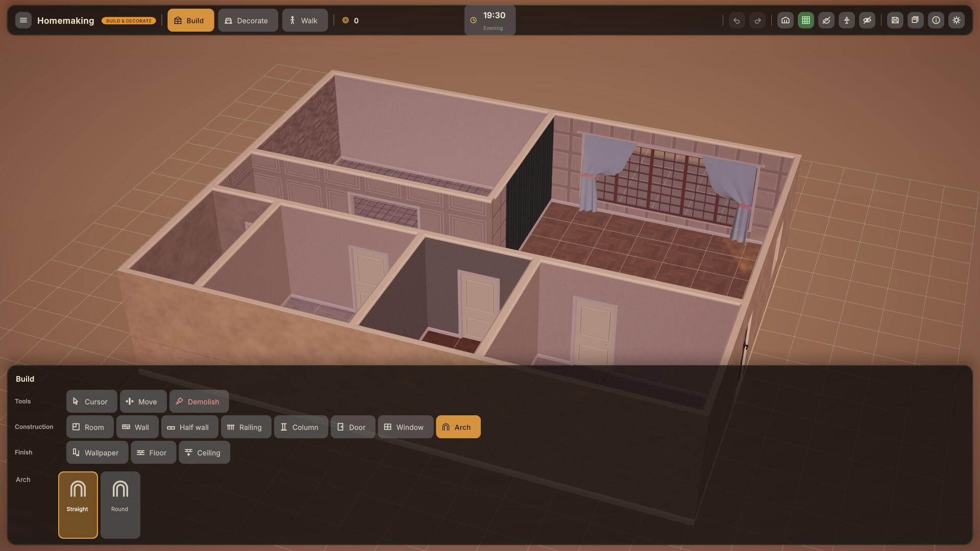Screen dimensions: 980x551
Task: Open the Floor finish option
Action: [153, 453]
